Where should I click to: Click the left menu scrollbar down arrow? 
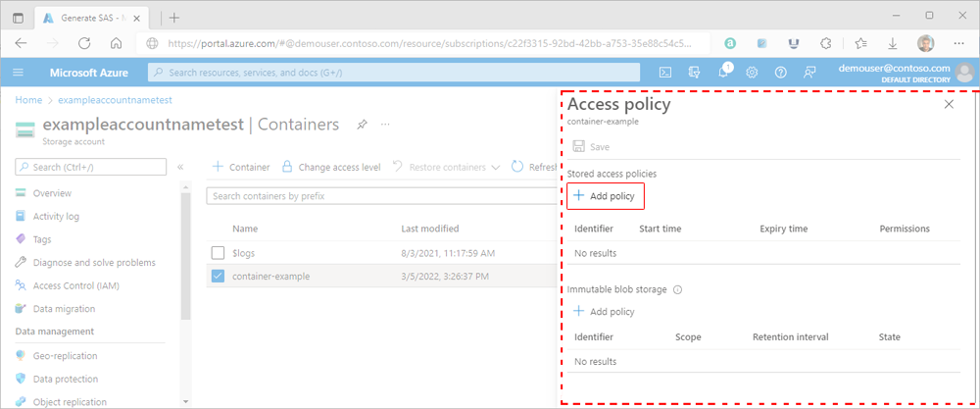click(x=185, y=401)
